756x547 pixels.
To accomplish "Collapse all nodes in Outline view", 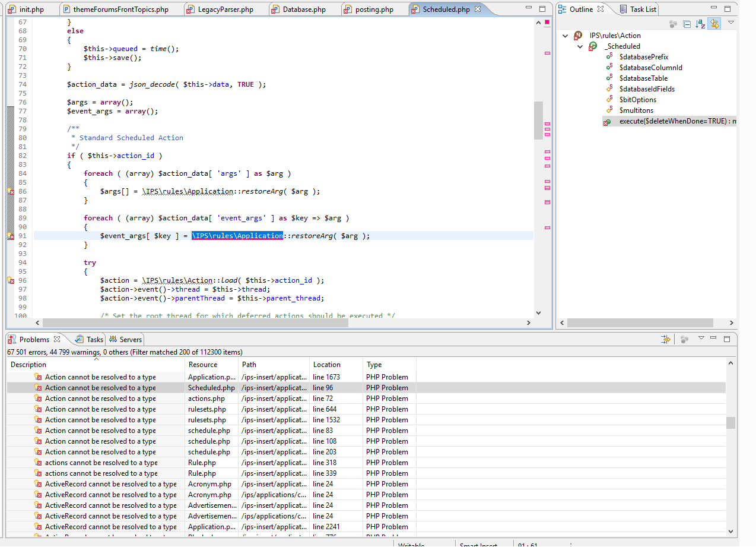I will pyautogui.click(x=687, y=24).
